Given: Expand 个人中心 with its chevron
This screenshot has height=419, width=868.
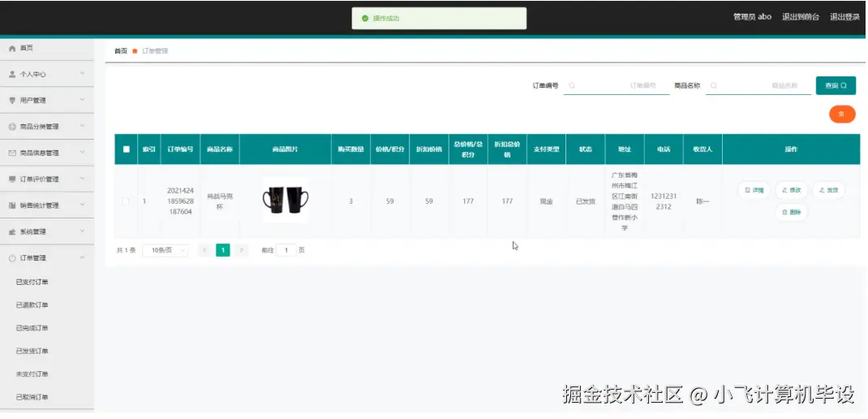Looking at the screenshot, I should [82, 73].
